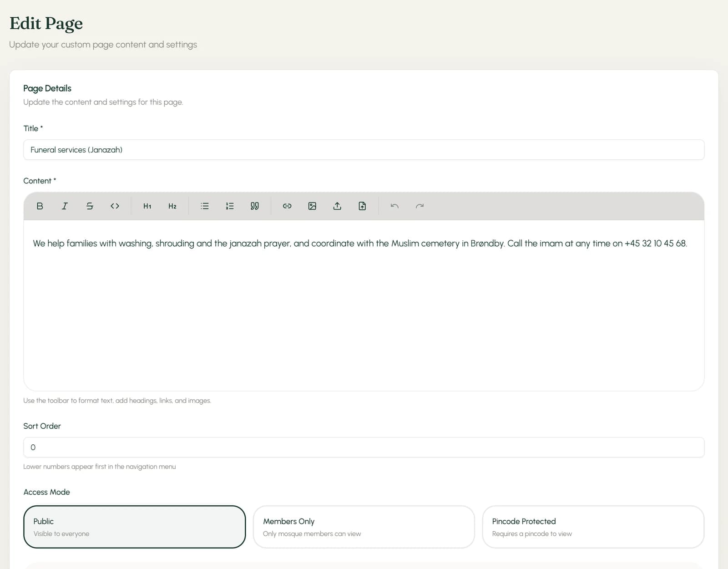Insert an image into content

[x=312, y=206]
